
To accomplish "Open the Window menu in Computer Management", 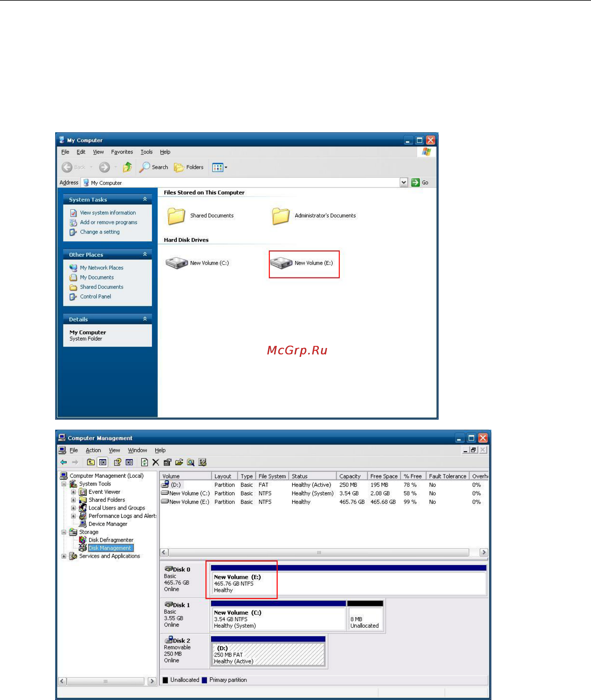I will pos(137,450).
